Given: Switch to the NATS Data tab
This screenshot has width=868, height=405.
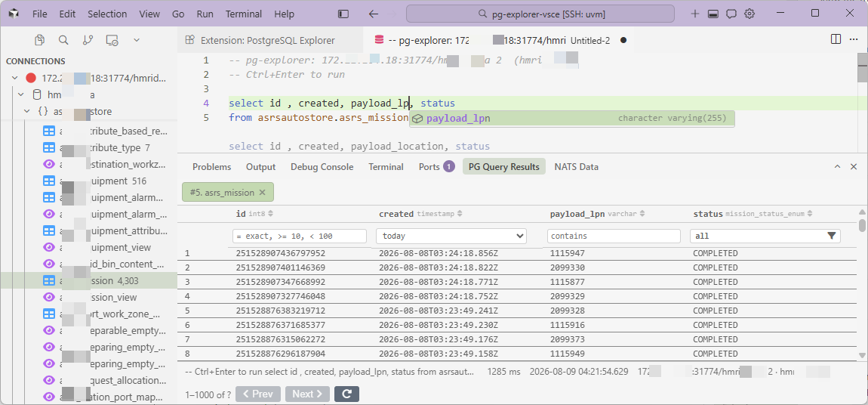Looking at the screenshot, I should pyautogui.click(x=576, y=167).
